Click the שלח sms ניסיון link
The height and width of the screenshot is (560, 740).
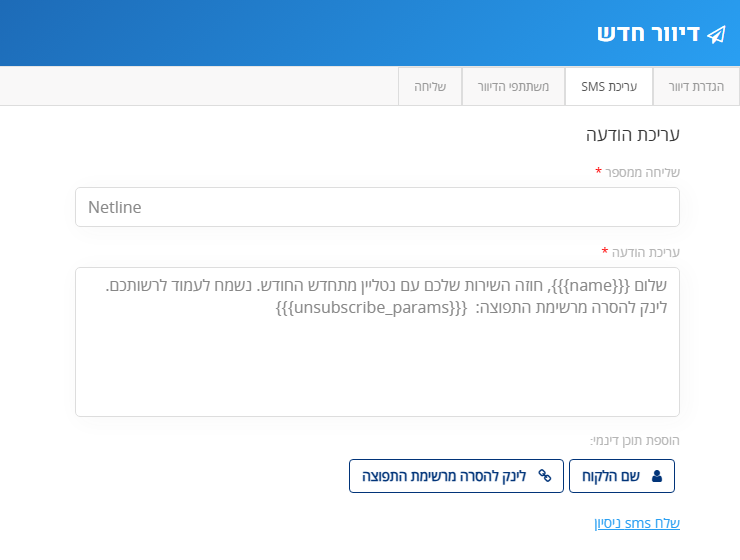(x=637, y=523)
